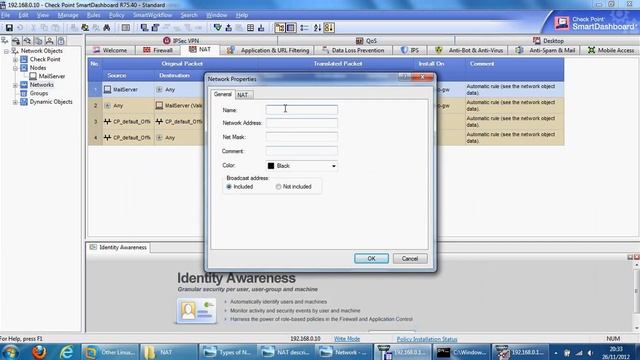This screenshot has width=640, height=360.
Task: Click the highlighted sort toolbar icon at far right
Action: coord(329,28)
